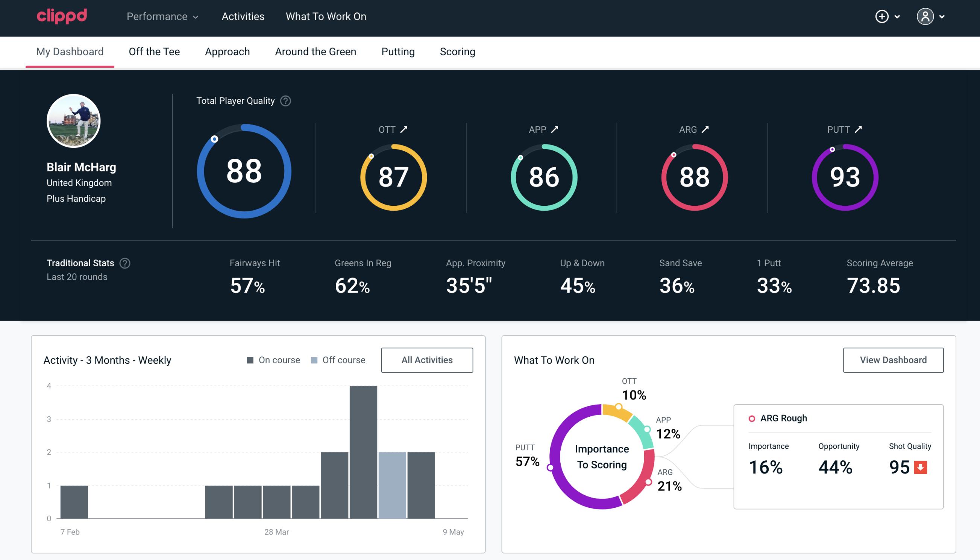Click the All Activities button
Image resolution: width=980 pixels, height=560 pixels.
(x=427, y=360)
